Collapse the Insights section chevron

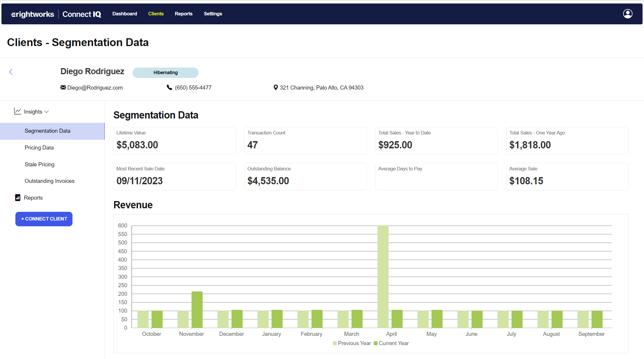pyautogui.click(x=46, y=112)
